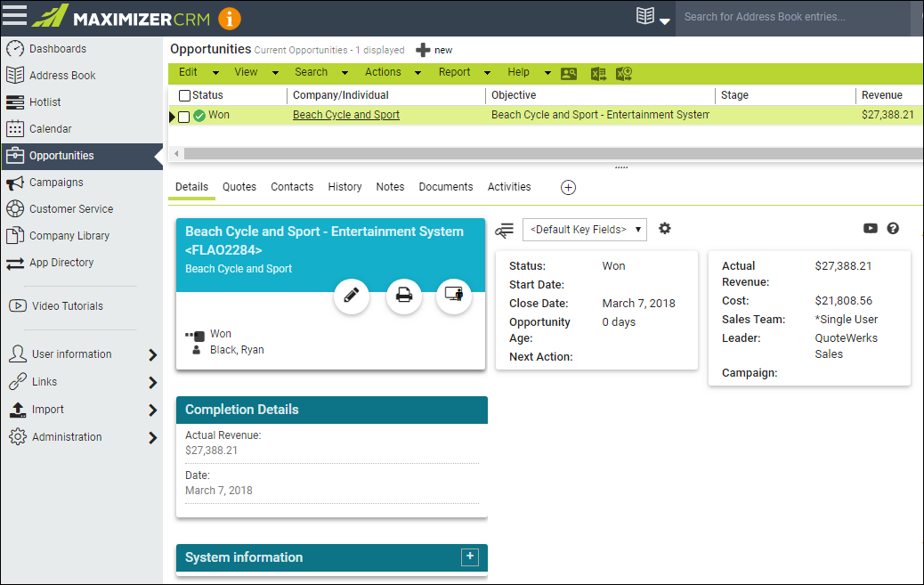Check the Won opportunity row checkbox
Viewport: 924px width, 585px height.
pyautogui.click(x=184, y=116)
